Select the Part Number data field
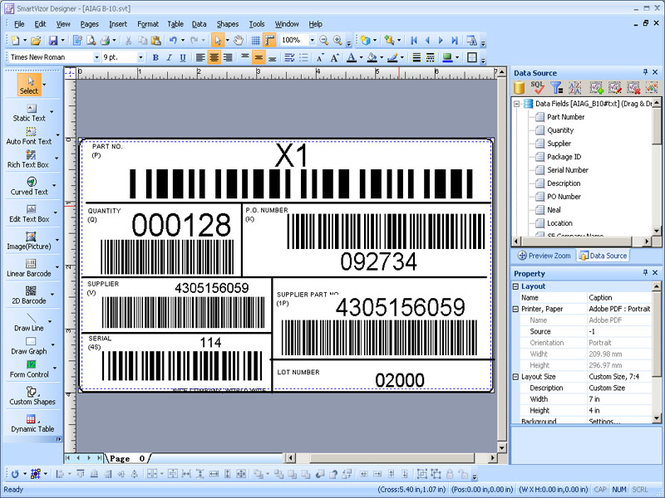665x498 pixels. [x=565, y=117]
